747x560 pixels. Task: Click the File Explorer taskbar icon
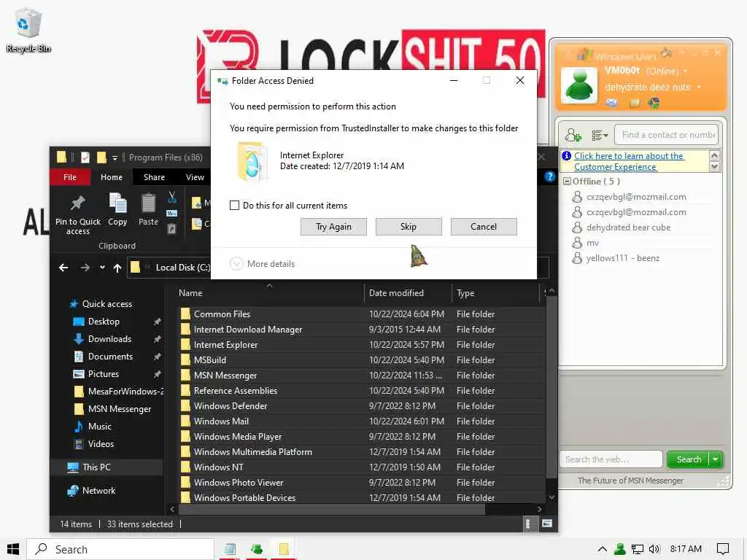click(x=284, y=549)
